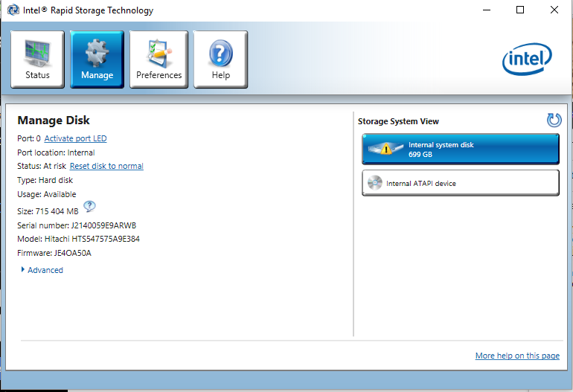
Task: Open the Preferences tab
Action: tap(159, 60)
